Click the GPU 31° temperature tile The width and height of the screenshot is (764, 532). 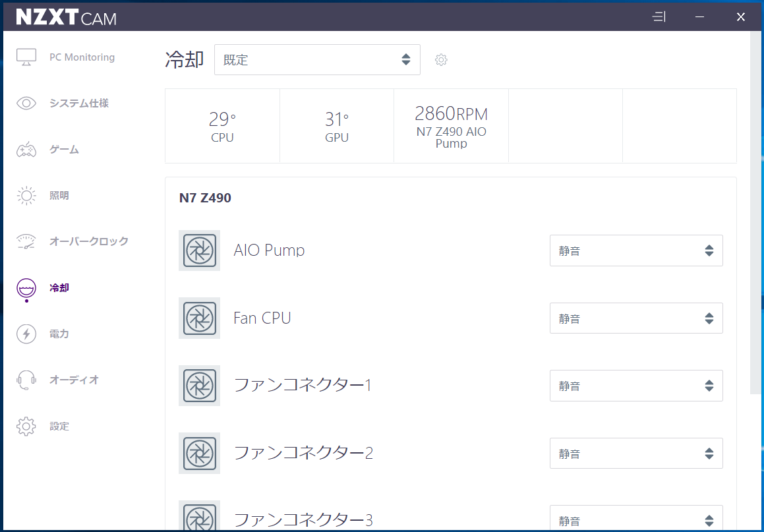(337, 126)
